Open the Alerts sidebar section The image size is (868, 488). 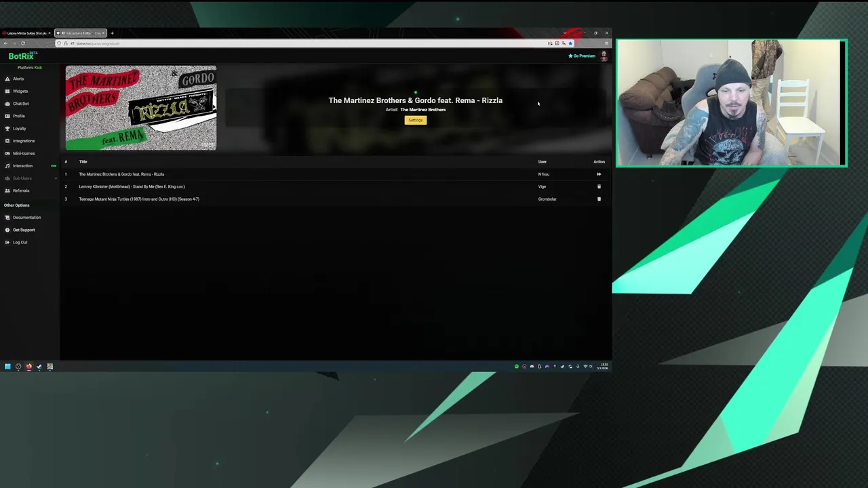[18, 79]
